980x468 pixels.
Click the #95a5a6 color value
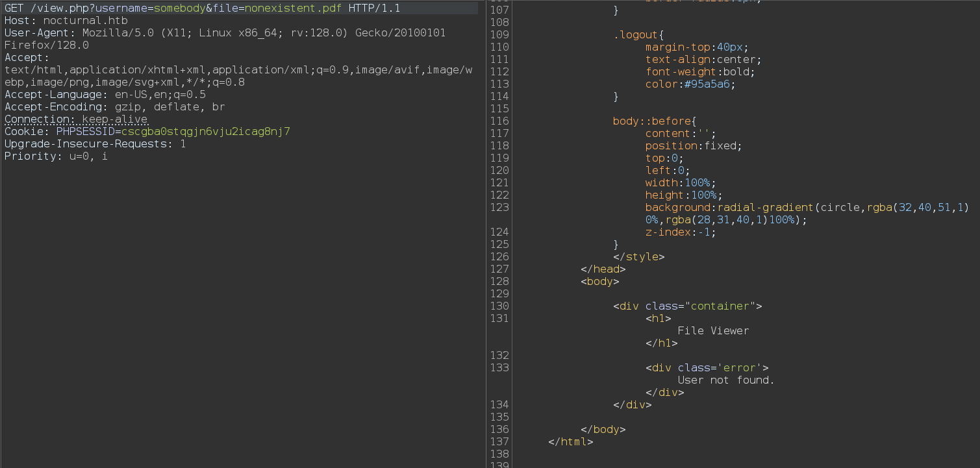(x=709, y=84)
